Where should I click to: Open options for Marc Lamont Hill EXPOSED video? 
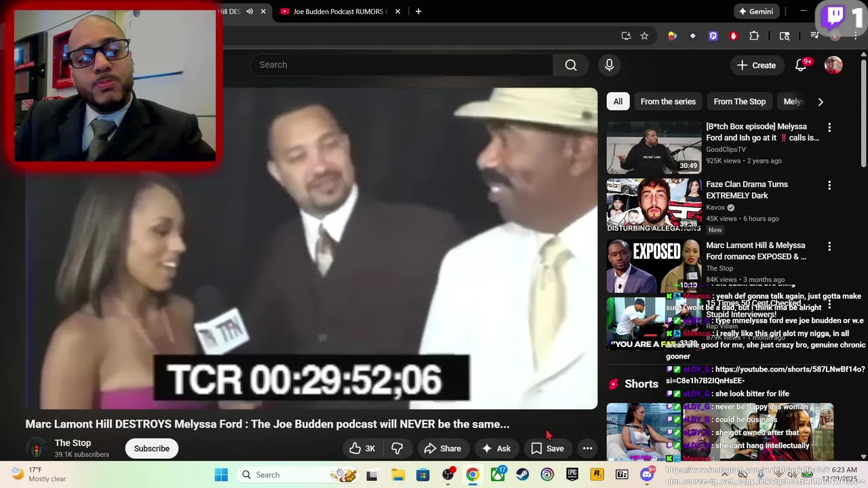(829, 247)
